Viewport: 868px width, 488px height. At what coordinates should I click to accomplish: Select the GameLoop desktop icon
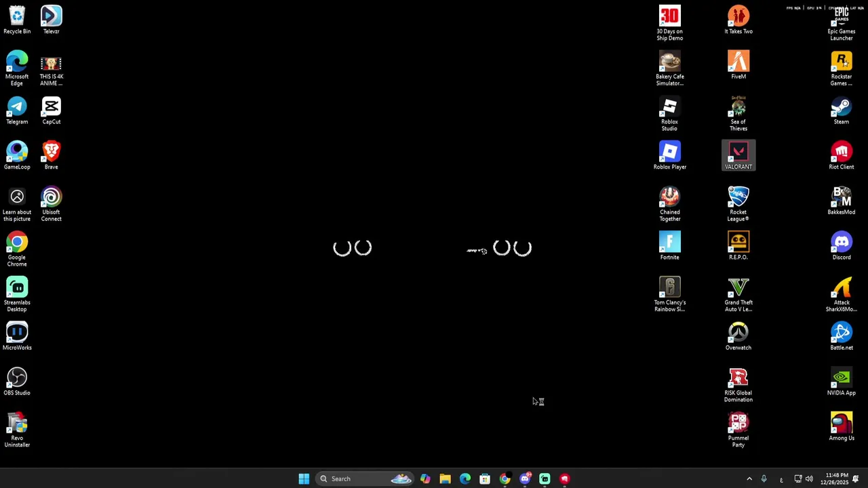tap(17, 155)
